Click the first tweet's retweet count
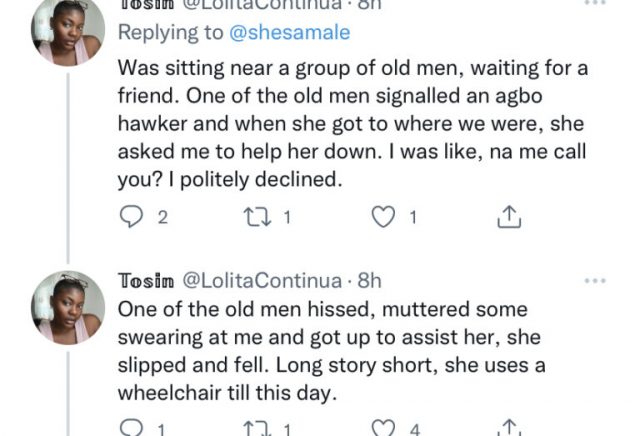640x436 pixels. pyautogui.click(x=286, y=218)
